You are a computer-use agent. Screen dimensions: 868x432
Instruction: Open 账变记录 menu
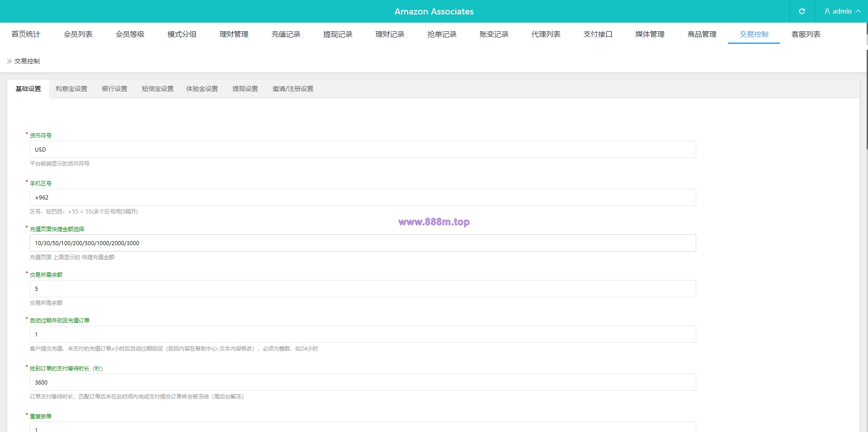[494, 34]
